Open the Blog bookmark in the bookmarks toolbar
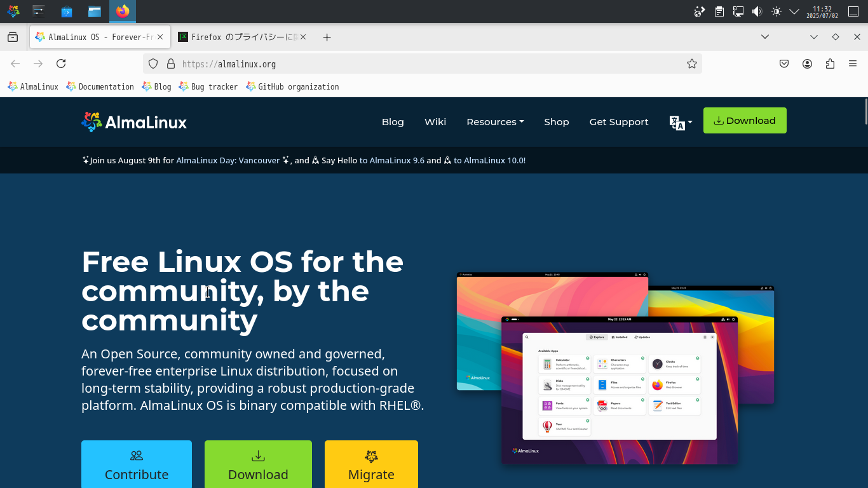868x488 pixels. 156,86
